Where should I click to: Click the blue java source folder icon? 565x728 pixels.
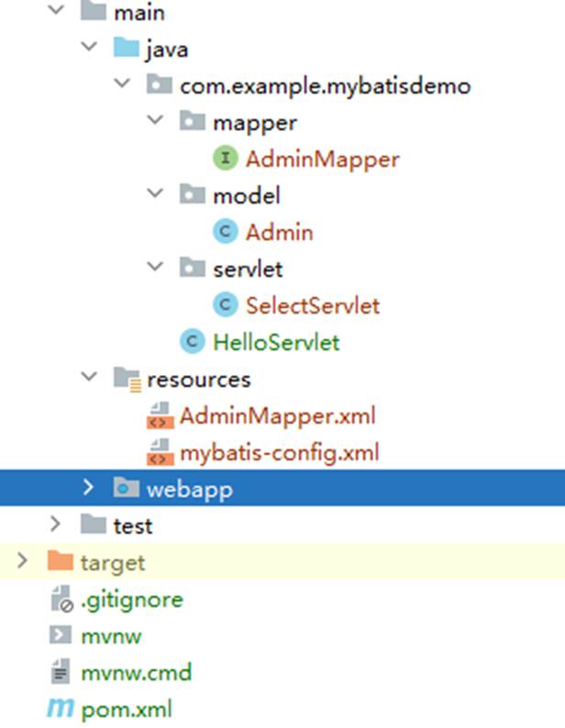[127, 48]
